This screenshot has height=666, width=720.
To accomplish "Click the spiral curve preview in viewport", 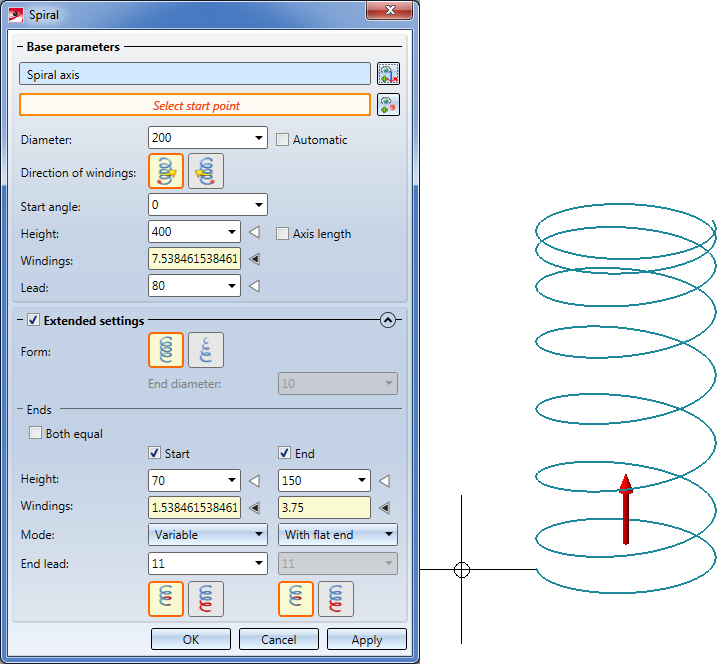I will point(625,398).
